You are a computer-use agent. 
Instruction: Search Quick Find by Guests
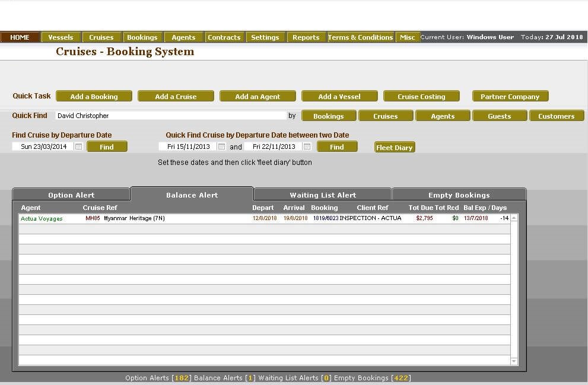499,116
